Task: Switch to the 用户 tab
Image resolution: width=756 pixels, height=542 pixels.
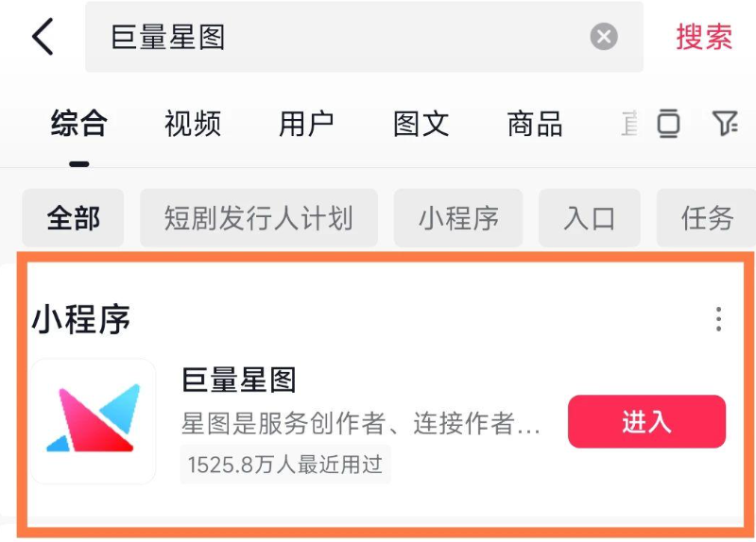Action: click(306, 124)
